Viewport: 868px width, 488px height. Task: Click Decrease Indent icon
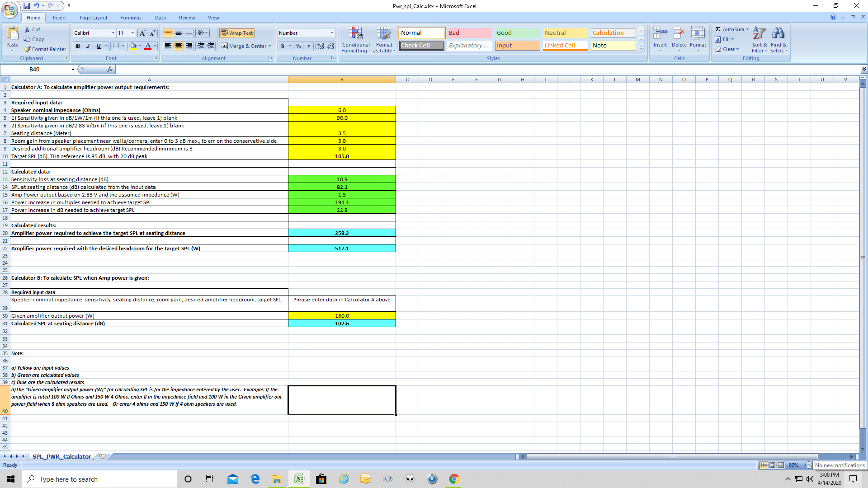tap(201, 46)
